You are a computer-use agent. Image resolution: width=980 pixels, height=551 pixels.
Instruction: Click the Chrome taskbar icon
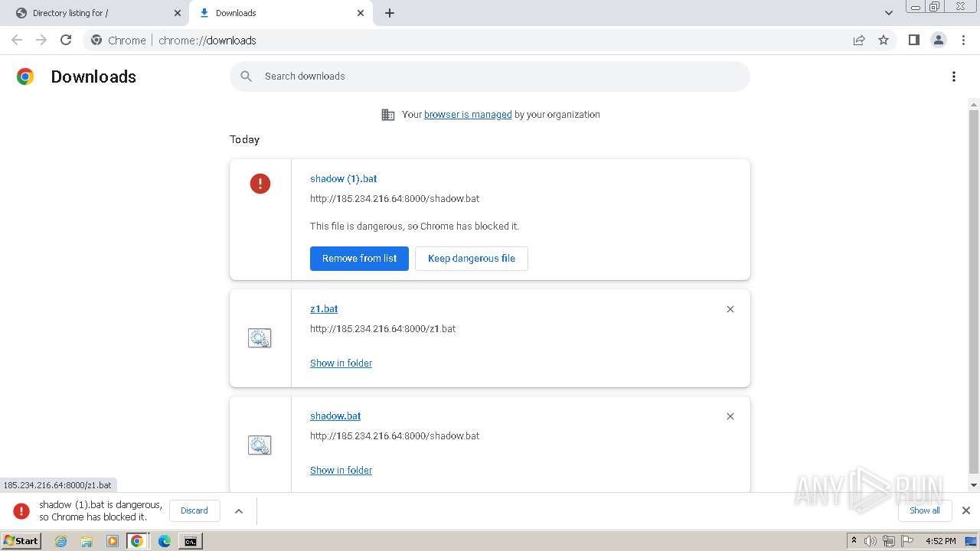point(137,541)
